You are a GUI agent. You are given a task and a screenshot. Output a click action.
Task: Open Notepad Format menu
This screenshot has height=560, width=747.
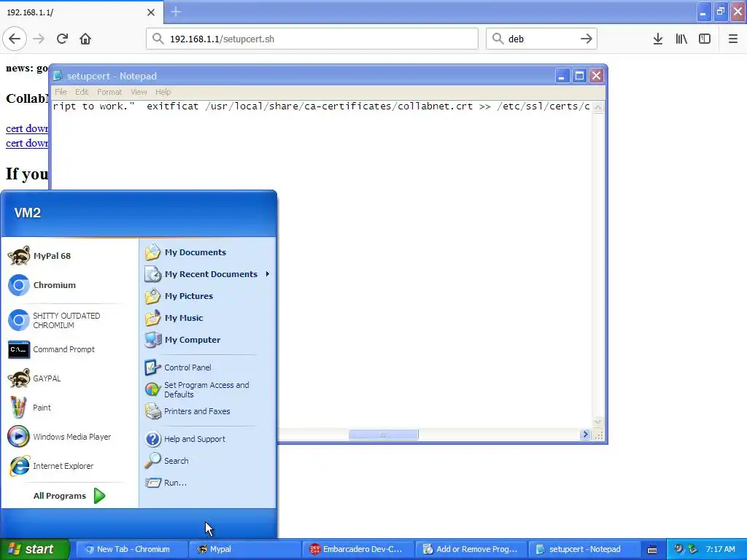109,92
